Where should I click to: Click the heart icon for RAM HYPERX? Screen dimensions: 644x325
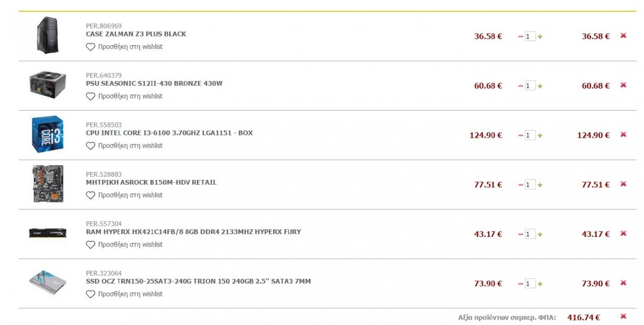coord(90,244)
